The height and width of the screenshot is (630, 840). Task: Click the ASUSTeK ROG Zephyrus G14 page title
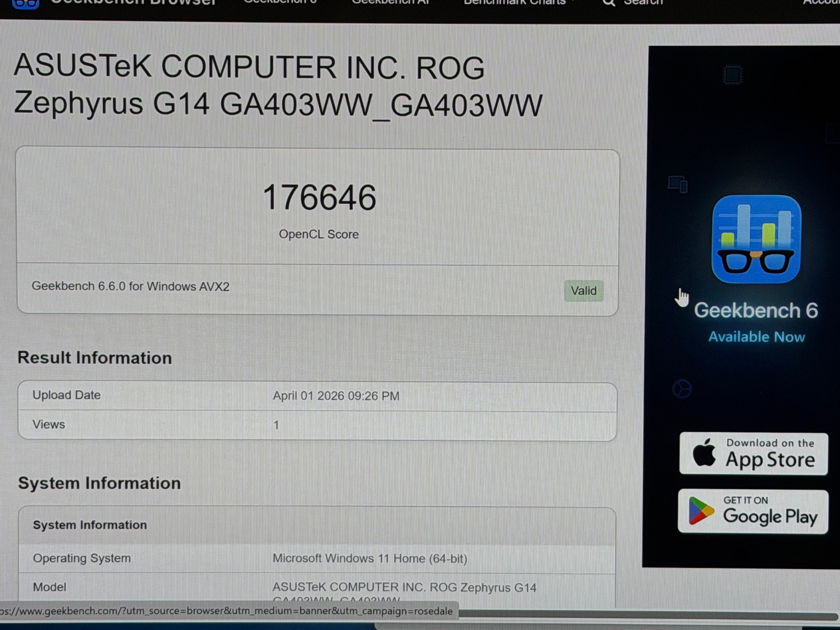pyautogui.click(x=278, y=86)
